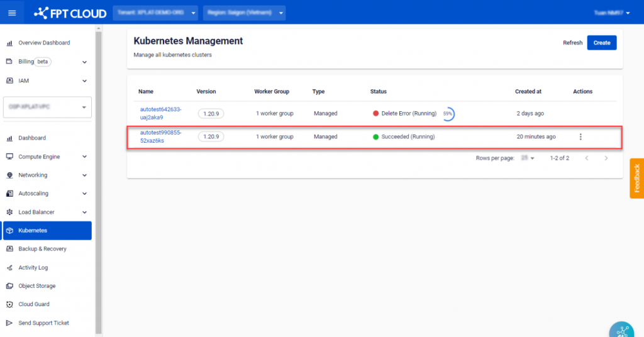Open the Rows per page dropdown
This screenshot has width=644, height=337.
[527, 158]
